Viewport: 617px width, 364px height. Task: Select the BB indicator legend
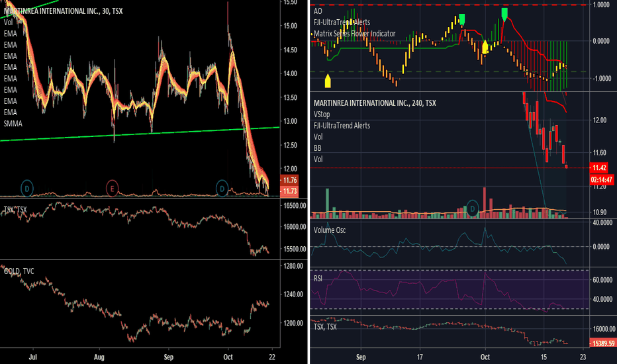(x=317, y=148)
